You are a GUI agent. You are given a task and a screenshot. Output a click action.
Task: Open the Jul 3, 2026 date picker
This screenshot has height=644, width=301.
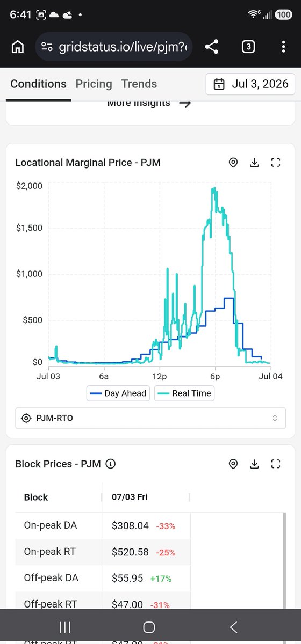[250, 84]
